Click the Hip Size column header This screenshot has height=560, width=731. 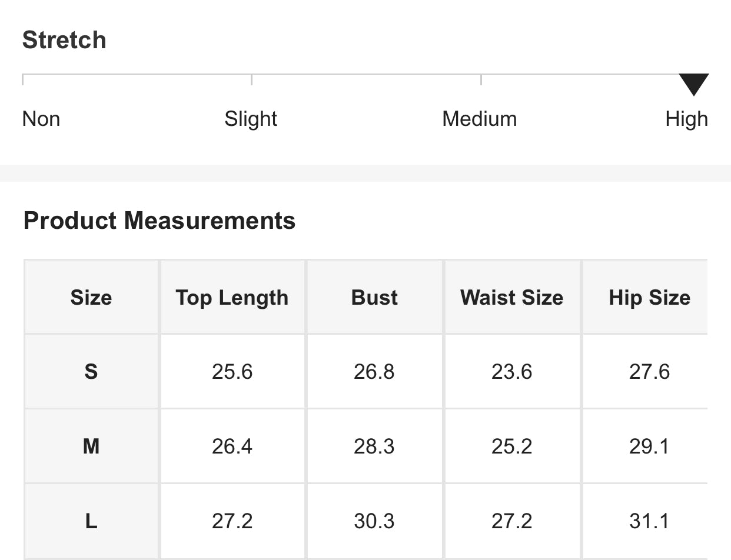[x=649, y=298]
